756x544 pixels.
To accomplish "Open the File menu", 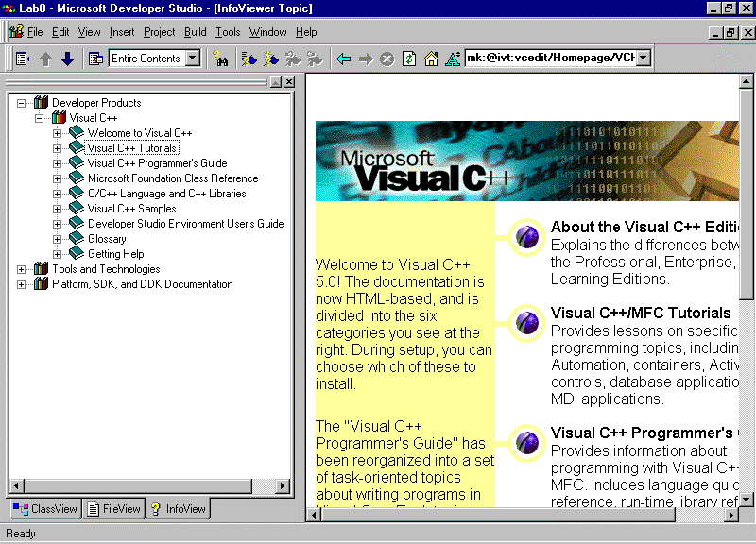I will (x=35, y=32).
